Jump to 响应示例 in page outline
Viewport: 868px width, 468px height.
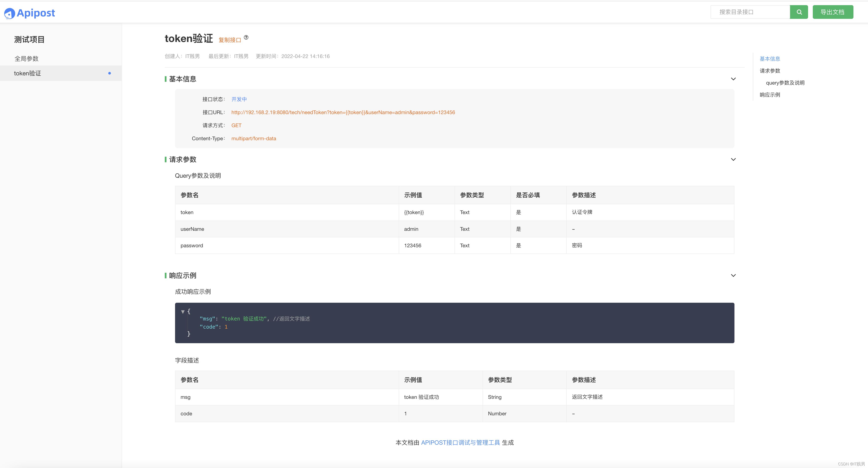tap(770, 95)
